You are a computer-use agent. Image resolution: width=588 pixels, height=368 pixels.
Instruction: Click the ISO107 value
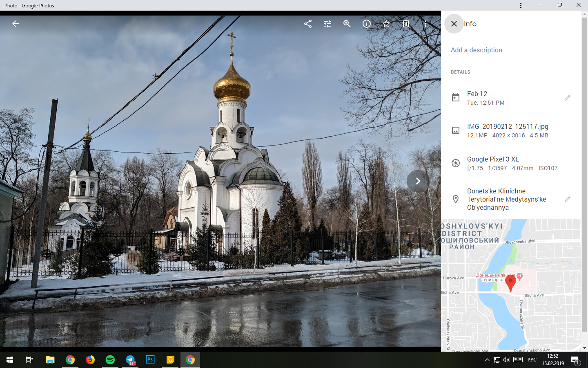(x=548, y=168)
